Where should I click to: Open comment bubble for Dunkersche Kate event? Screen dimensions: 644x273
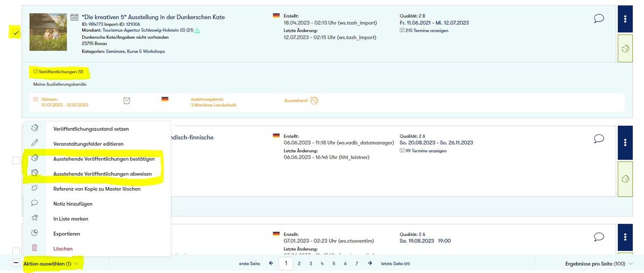coord(599,19)
